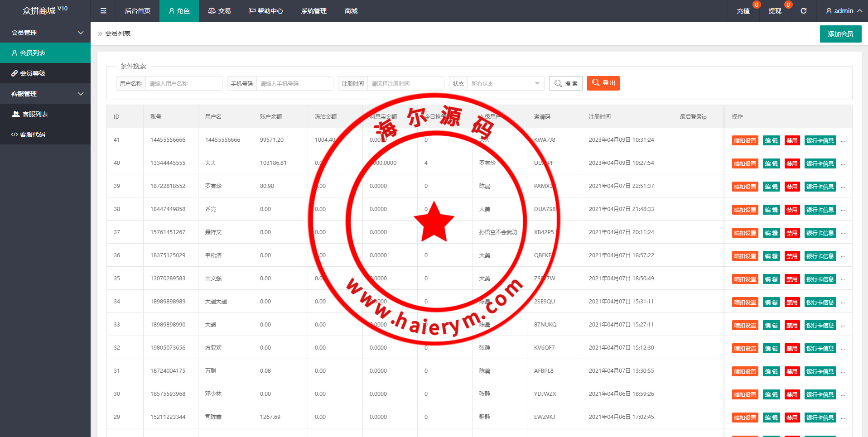
Task: Click the 搜索 search button
Action: (566, 83)
